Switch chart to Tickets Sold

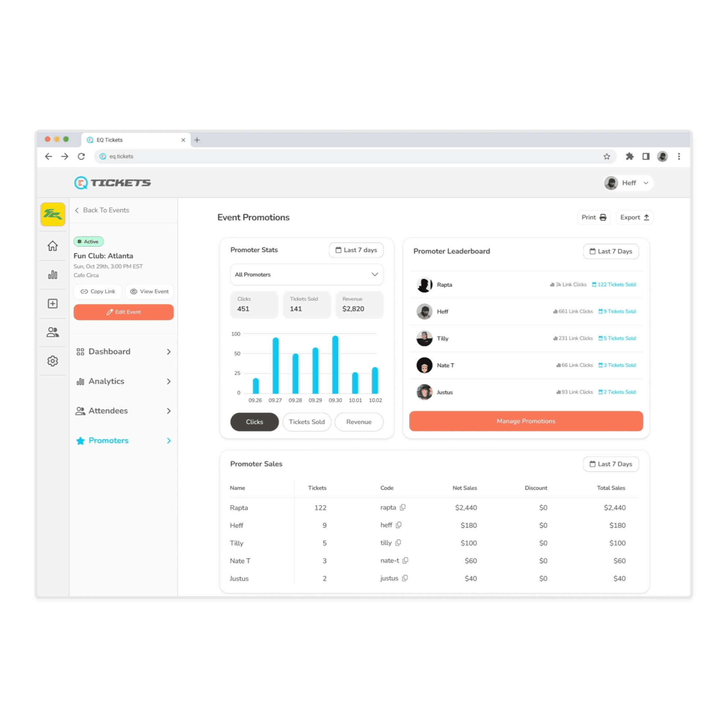tap(306, 422)
